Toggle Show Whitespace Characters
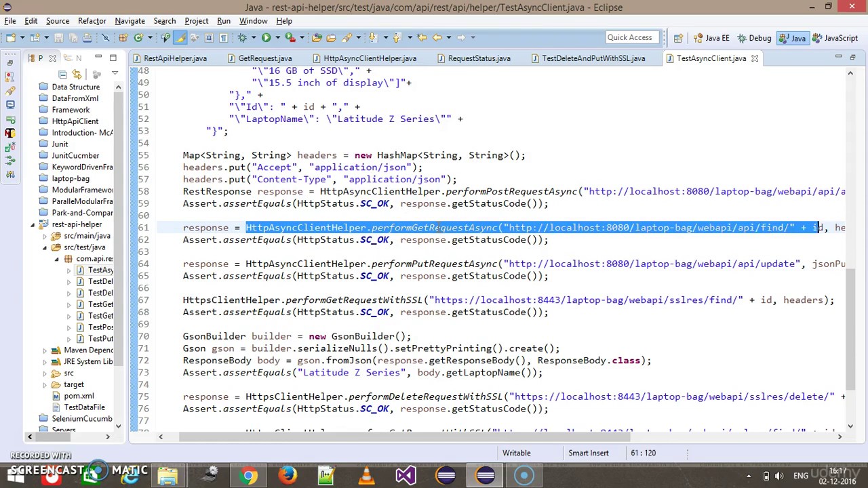This screenshot has width=868, height=488. click(x=223, y=37)
